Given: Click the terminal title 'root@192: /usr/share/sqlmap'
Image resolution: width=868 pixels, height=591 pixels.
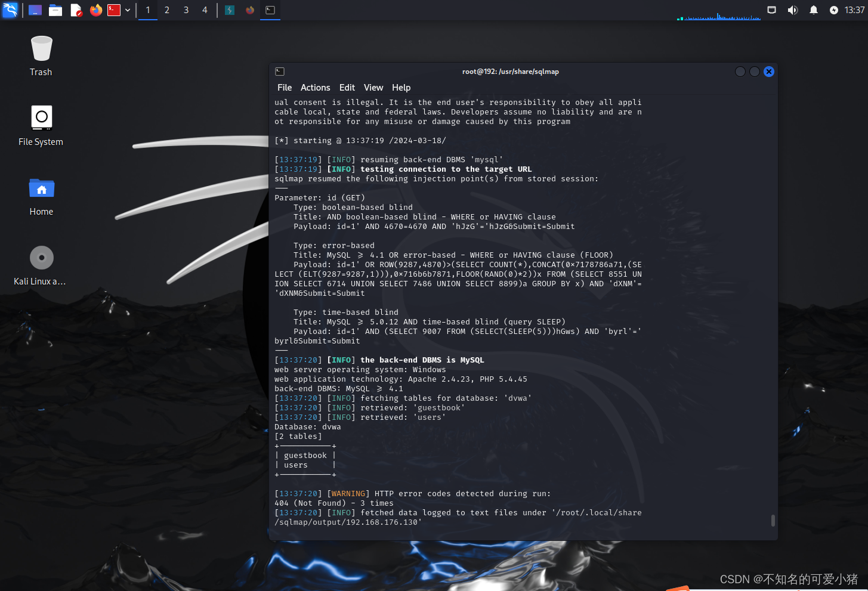Looking at the screenshot, I should pos(511,72).
